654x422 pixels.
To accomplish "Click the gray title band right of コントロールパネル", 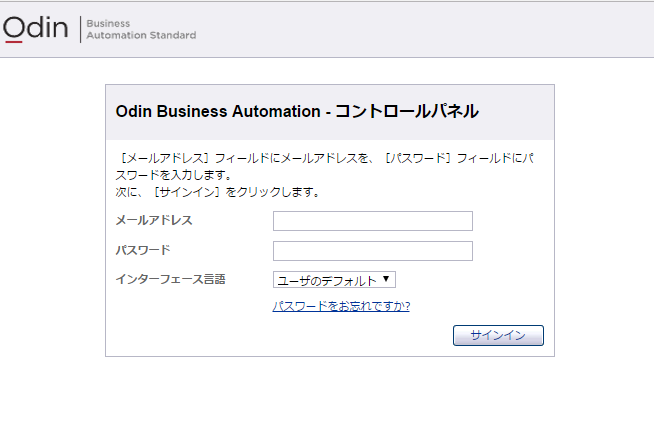I will (516, 112).
